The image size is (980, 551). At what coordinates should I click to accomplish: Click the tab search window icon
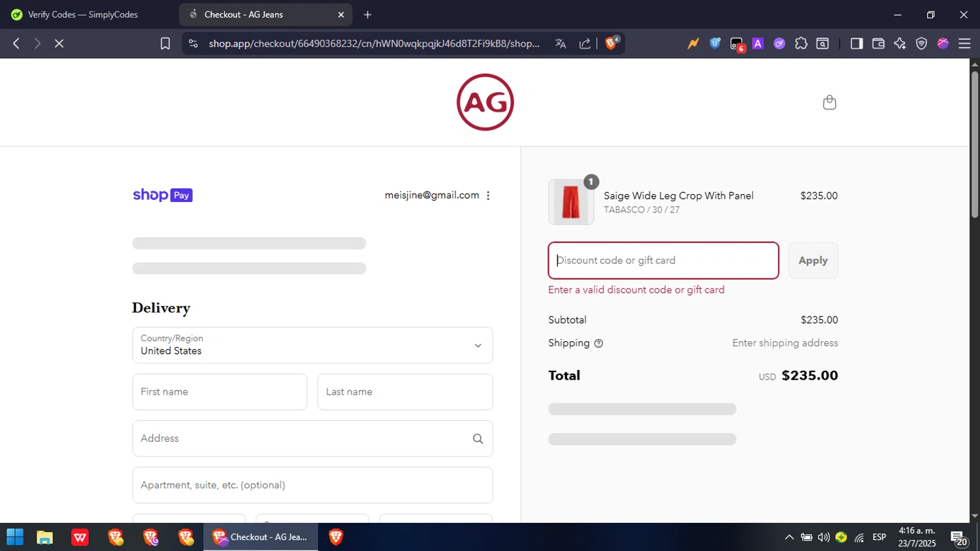pyautogui.click(x=823, y=43)
